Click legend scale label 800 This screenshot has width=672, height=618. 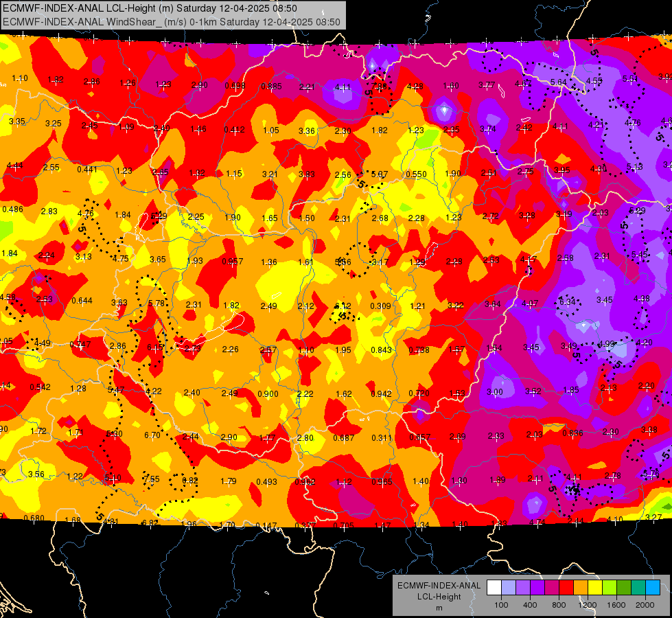click(559, 605)
